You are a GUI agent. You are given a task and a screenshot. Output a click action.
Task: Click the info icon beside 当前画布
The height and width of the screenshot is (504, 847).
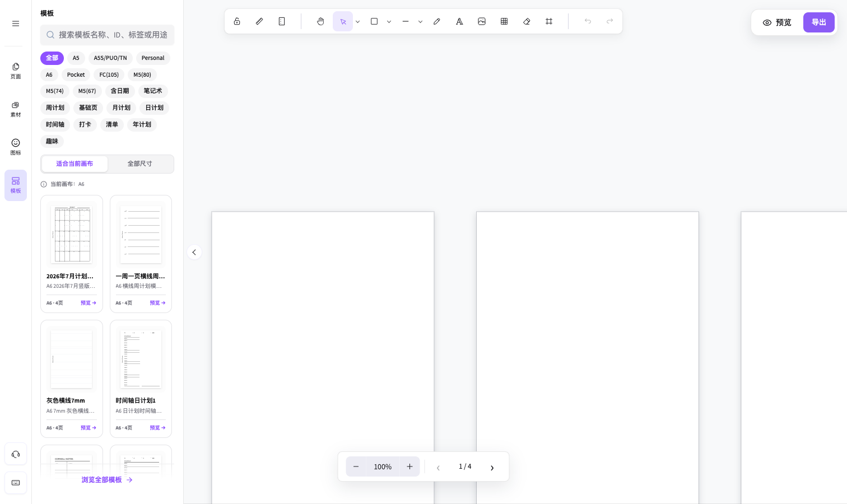pos(44,184)
